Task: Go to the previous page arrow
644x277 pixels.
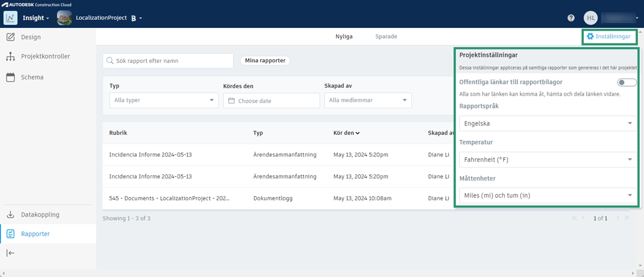Action: coord(583,218)
